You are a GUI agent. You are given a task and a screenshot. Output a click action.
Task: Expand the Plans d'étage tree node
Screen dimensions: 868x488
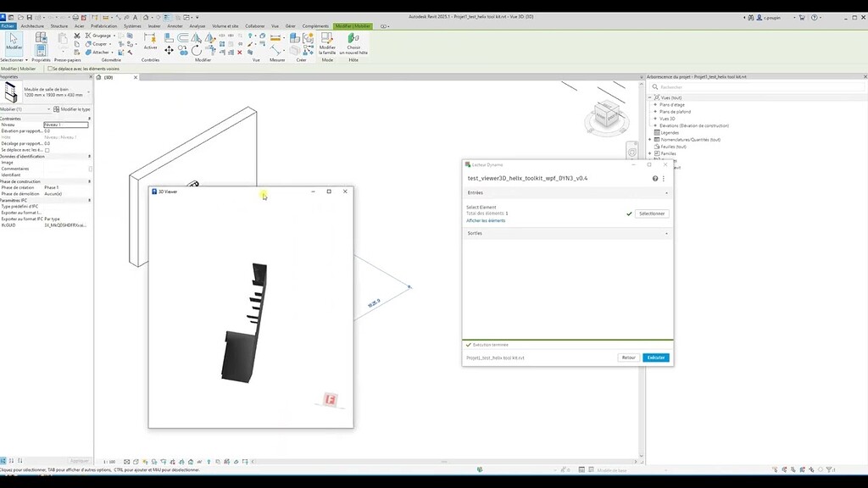coord(655,104)
